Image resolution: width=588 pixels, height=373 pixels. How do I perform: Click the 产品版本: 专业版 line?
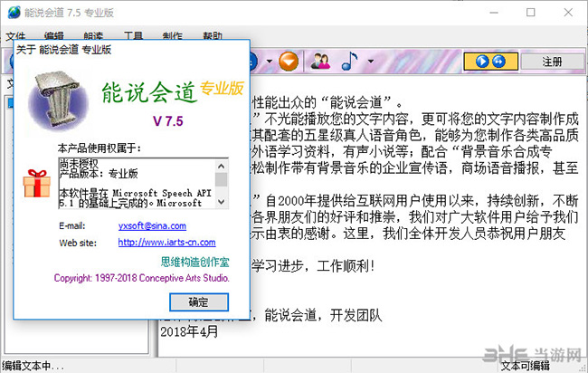pos(99,173)
